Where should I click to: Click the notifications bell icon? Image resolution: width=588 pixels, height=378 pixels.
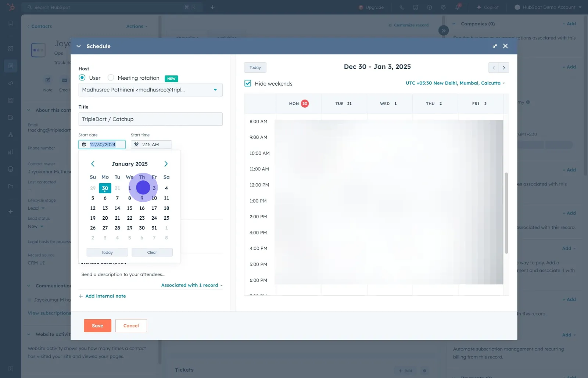458,7
